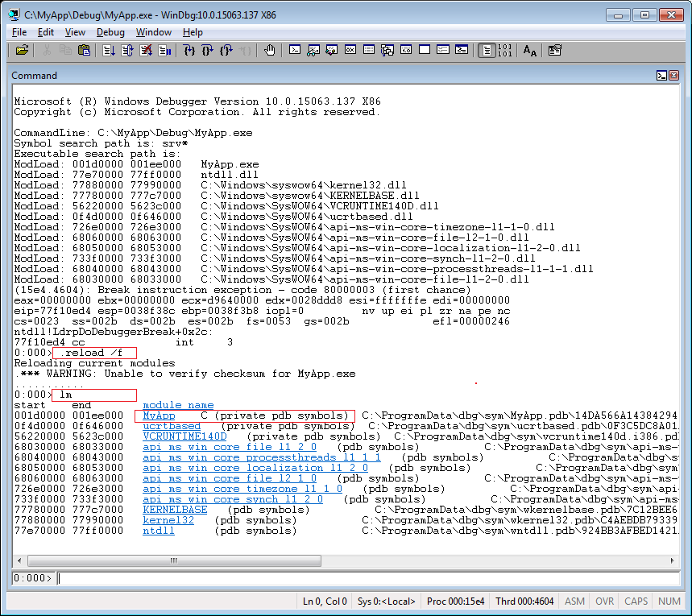Viewport: 692px width, 616px height.
Task: Open the Call Stack window icon
Action: coord(387,50)
